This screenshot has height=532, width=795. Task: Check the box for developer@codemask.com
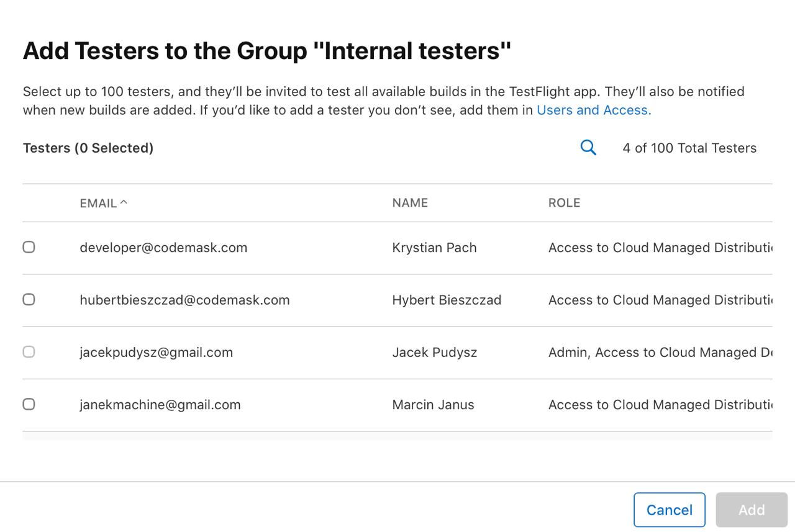29,247
